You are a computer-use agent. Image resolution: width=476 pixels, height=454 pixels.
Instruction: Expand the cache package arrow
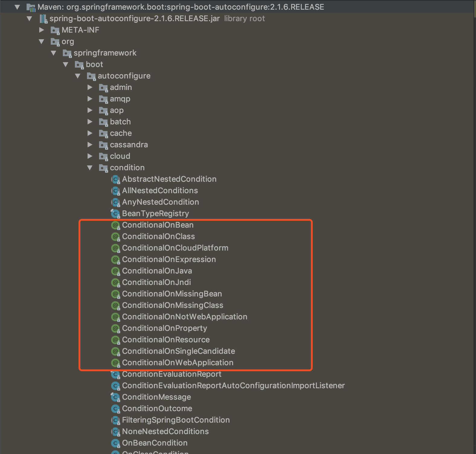(90, 133)
